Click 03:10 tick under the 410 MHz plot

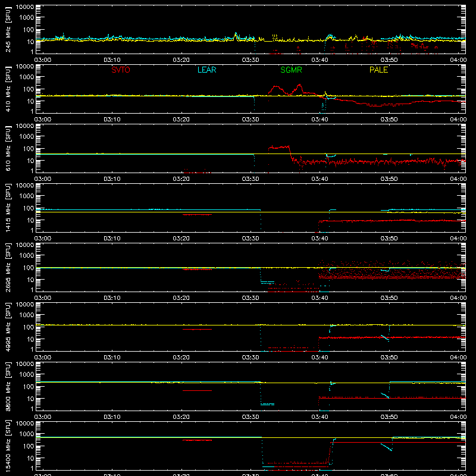pos(112,120)
